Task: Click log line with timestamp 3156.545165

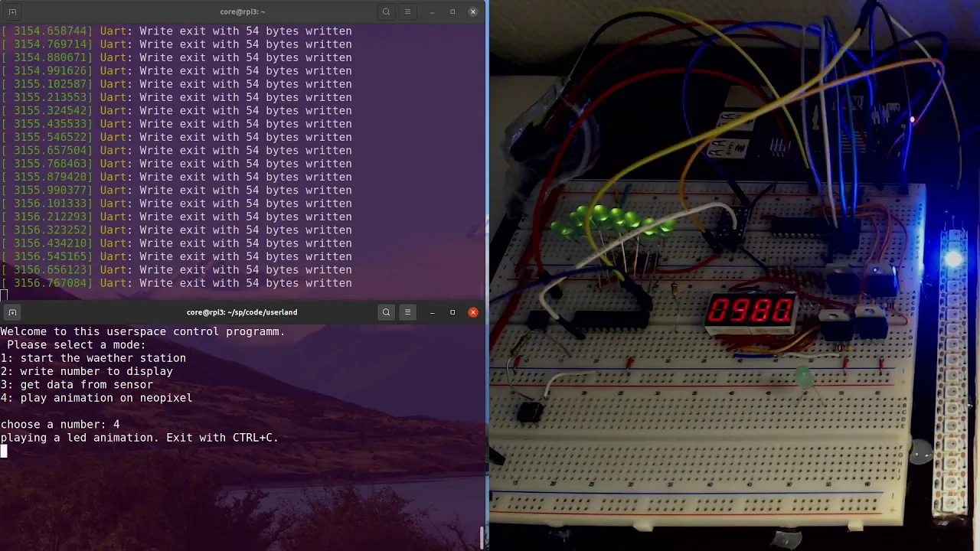Action: (x=177, y=256)
